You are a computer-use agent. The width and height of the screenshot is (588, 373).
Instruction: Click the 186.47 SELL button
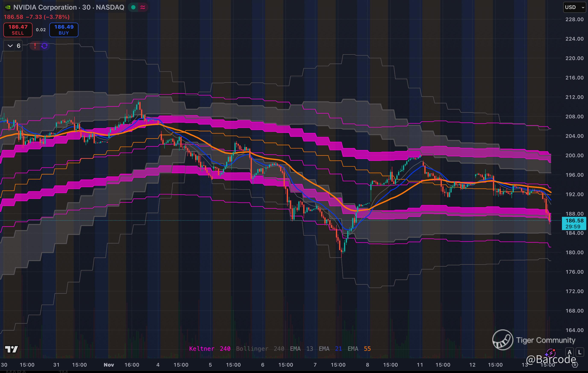(18, 30)
